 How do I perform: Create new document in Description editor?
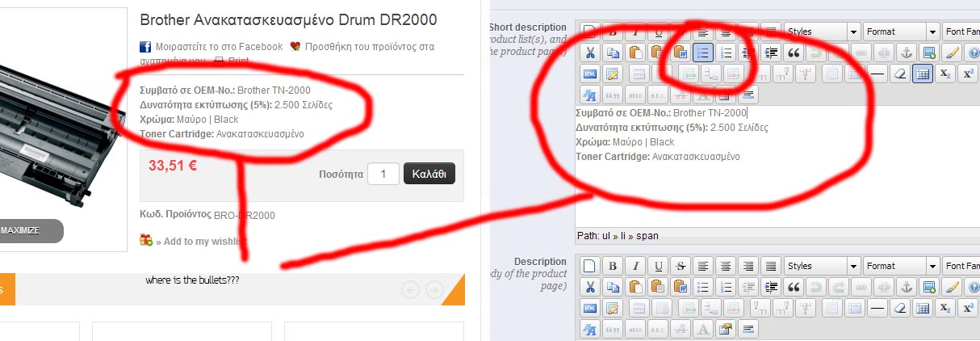point(590,266)
